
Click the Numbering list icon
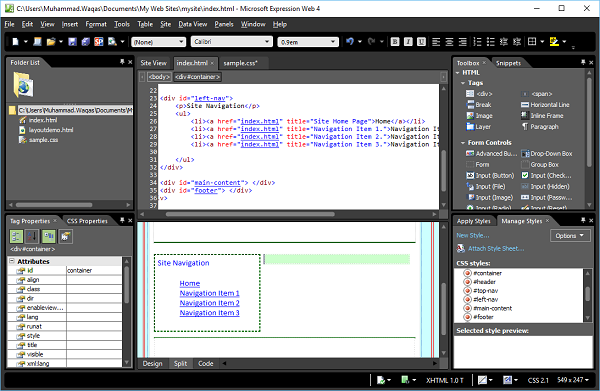tap(477, 42)
